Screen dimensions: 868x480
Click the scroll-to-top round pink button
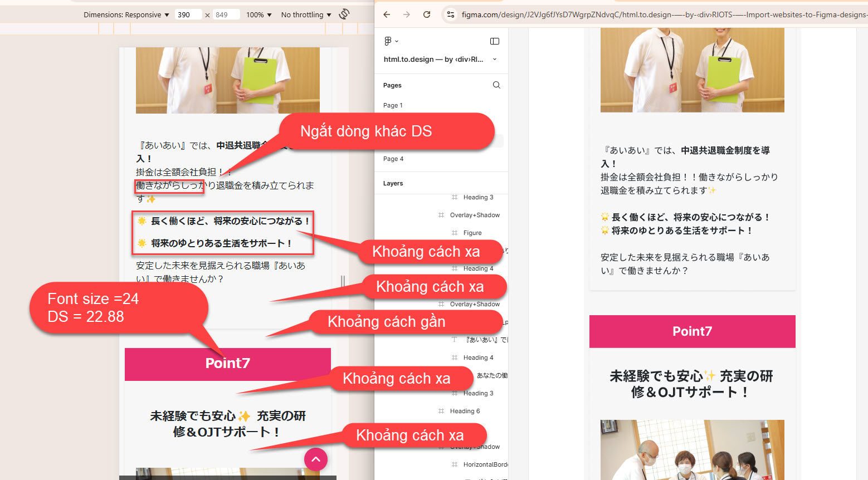coord(316,459)
